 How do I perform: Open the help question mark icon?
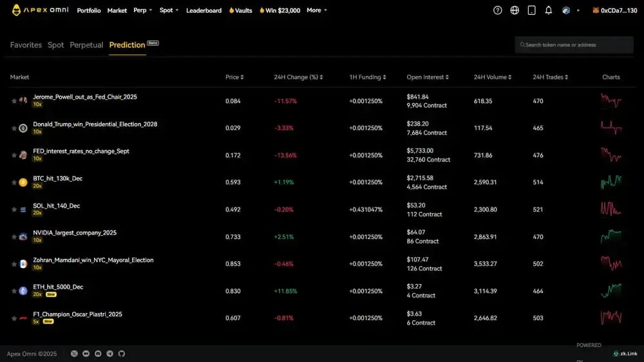point(497,10)
